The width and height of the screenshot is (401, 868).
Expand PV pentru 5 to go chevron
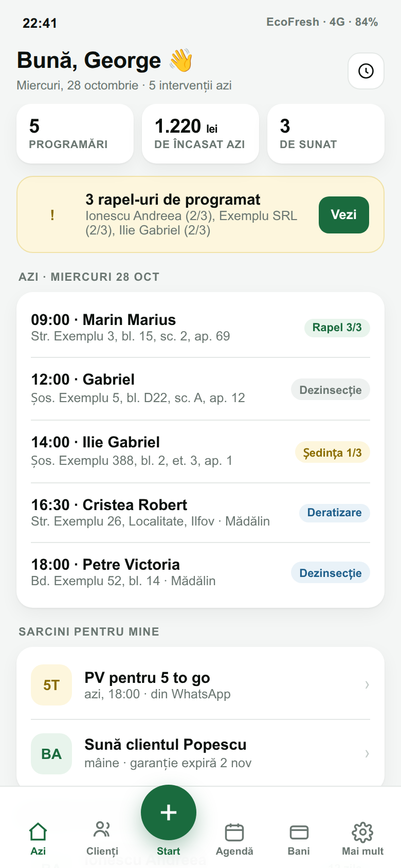coord(367,684)
